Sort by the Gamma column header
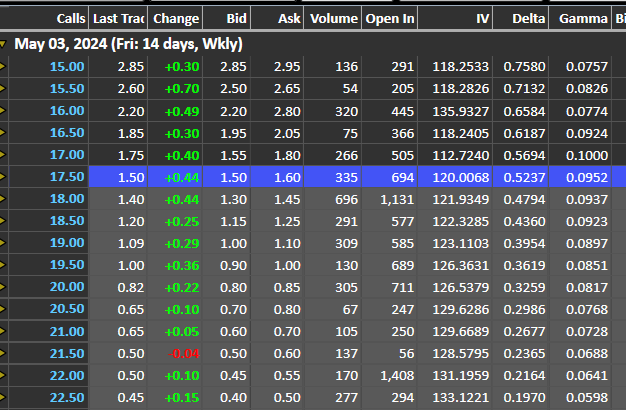Screen dimensions: 626x410 [580, 18]
